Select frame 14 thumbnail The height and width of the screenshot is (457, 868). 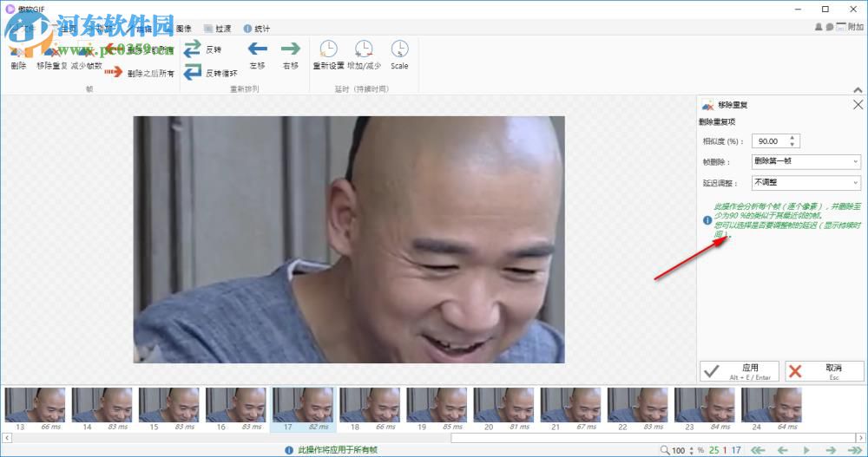102,405
